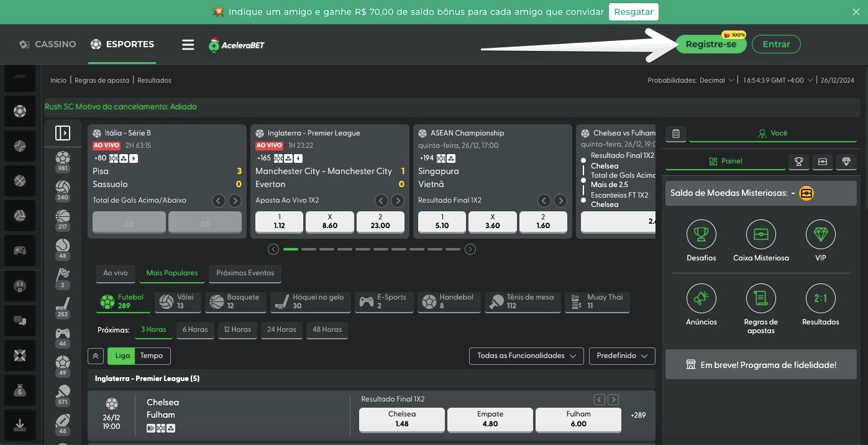This screenshot has height=445, width=868.
Task: Select the Painel tab
Action: pos(725,162)
